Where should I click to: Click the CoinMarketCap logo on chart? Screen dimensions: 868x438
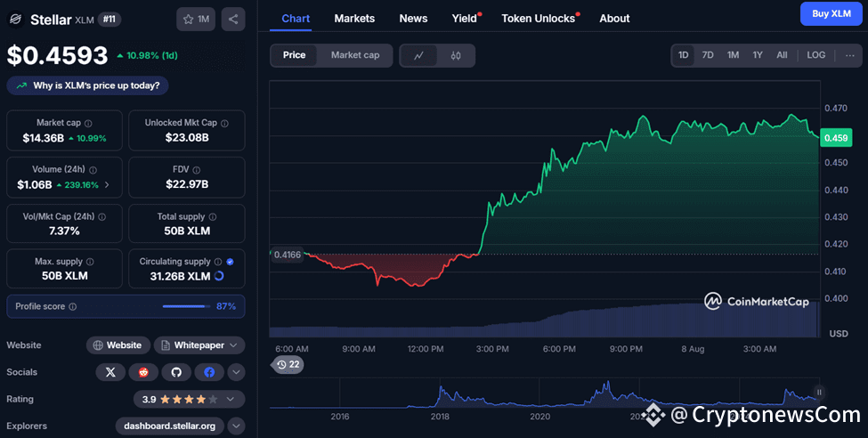756,301
